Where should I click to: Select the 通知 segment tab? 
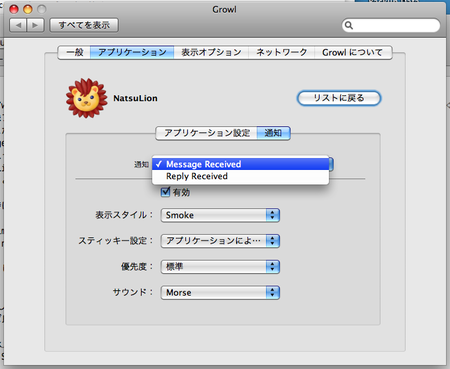click(x=273, y=133)
